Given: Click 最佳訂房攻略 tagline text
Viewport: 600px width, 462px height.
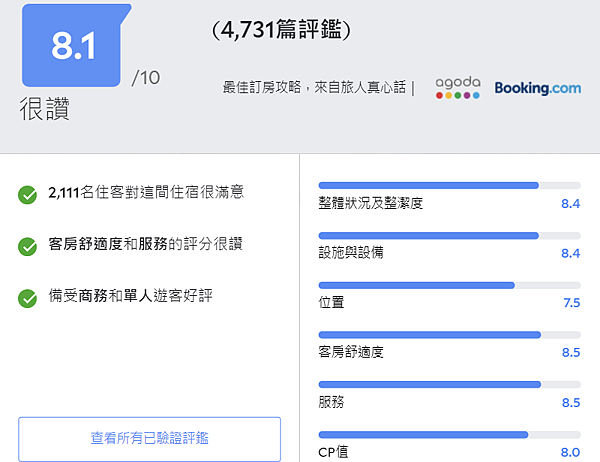Looking at the screenshot, I should point(315,88).
